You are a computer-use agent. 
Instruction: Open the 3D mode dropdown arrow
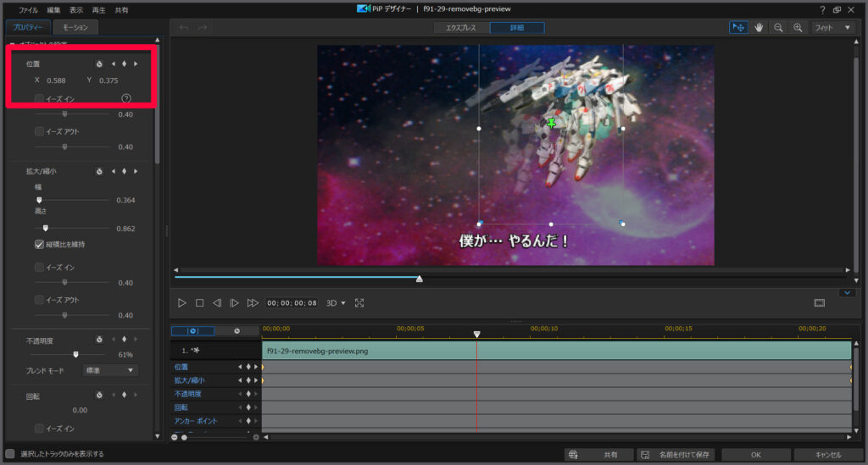(343, 303)
